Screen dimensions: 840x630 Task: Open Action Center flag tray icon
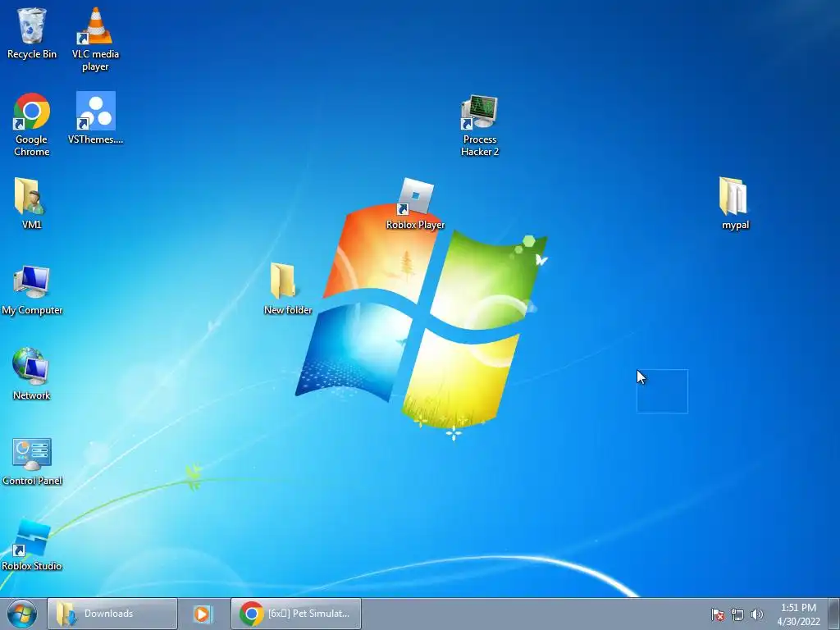pyautogui.click(x=718, y=614)
